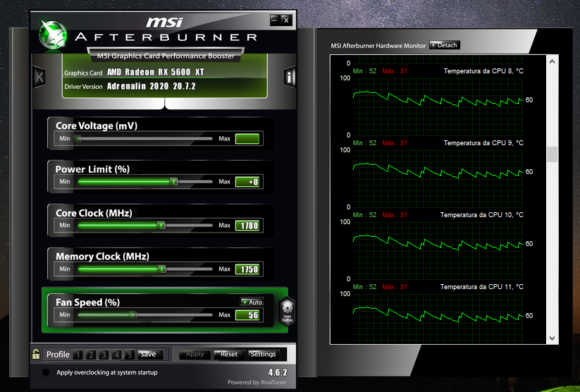The height and width of the screenshot is (392, 580).
Task: Select profile slot 4
Action: coord(117,355)
